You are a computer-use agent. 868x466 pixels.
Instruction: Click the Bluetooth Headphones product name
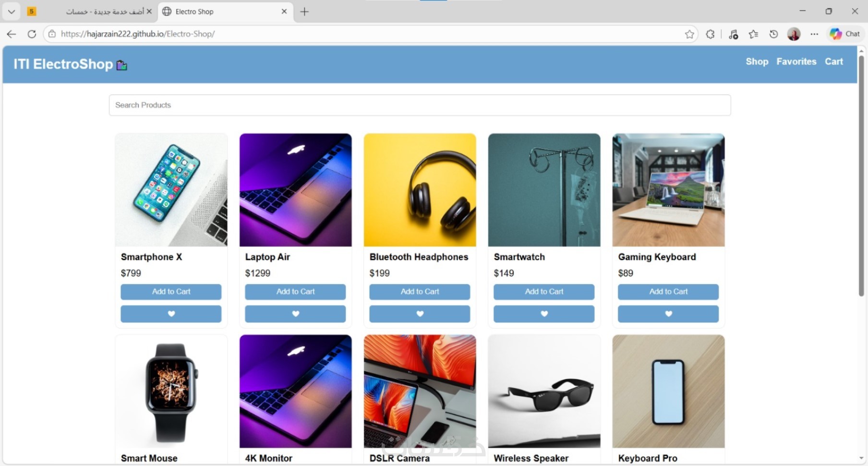(419, 257)
